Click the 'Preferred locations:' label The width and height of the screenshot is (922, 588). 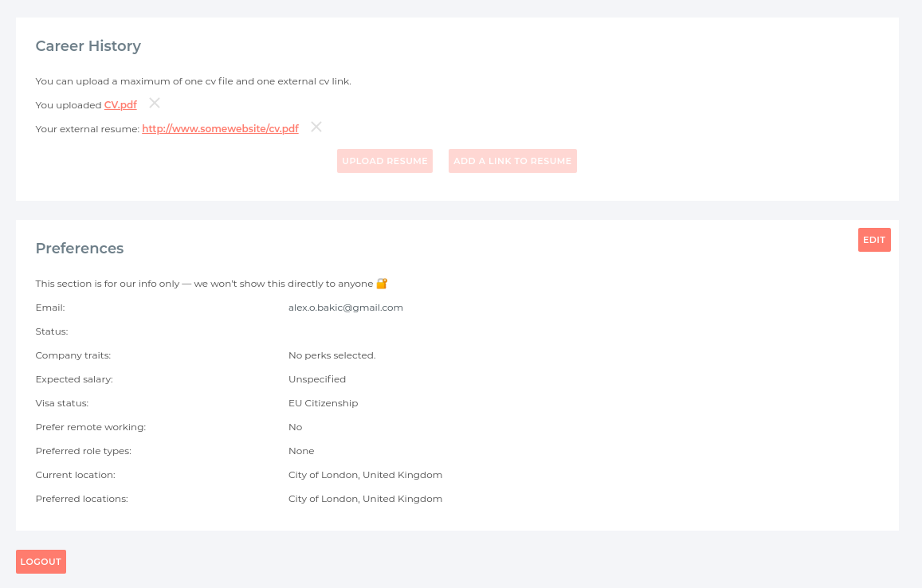82,500
